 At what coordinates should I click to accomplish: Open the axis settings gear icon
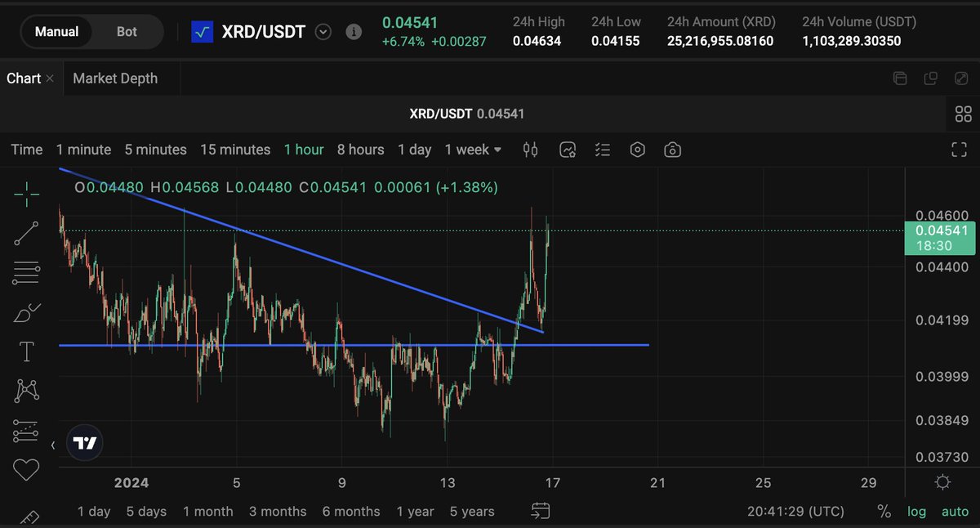click(942, 482)
